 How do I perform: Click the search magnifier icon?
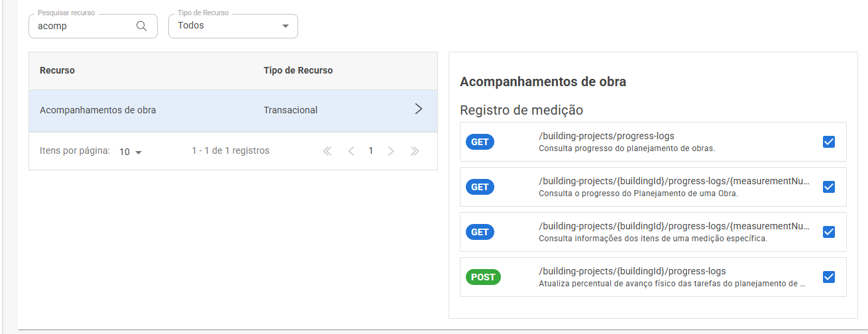141,26
